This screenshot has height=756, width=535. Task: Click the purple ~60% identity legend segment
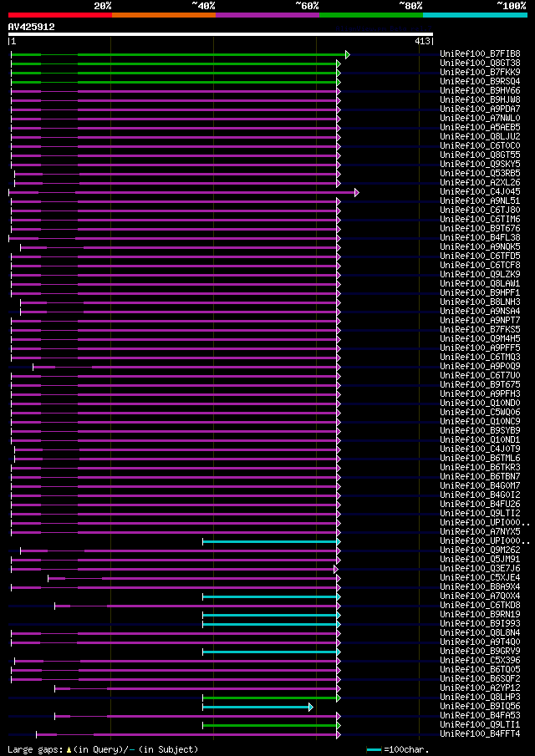267,15
